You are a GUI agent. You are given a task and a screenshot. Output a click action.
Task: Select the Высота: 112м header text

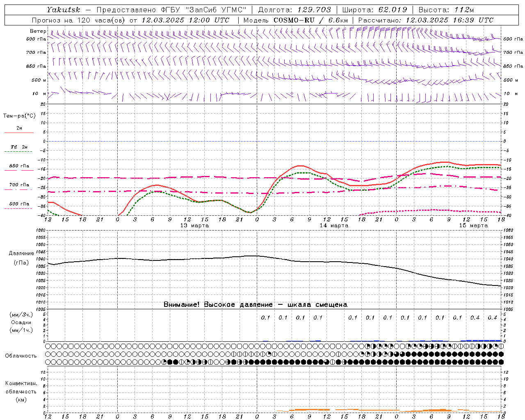pos(446,10)
